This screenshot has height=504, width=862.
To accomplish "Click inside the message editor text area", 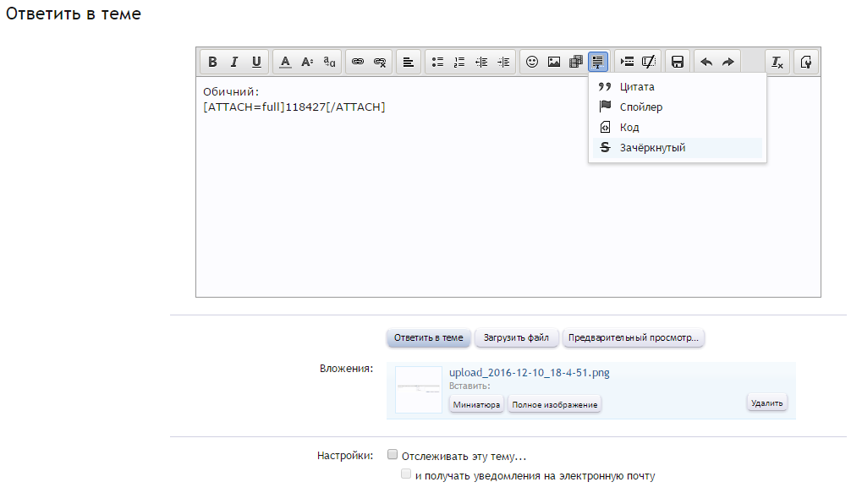I will (508, 187).
